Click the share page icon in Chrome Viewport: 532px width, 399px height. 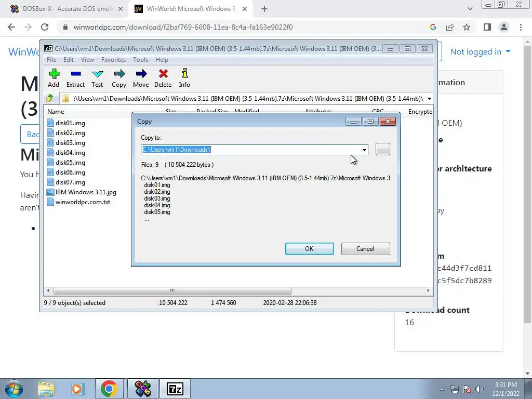[450, 27]
